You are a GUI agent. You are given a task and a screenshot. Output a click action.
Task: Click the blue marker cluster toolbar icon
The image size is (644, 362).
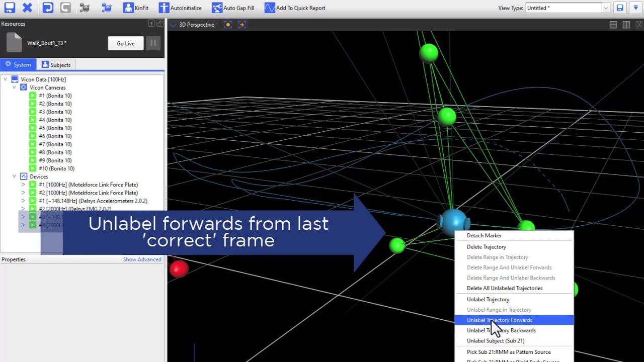coord(106,8)
